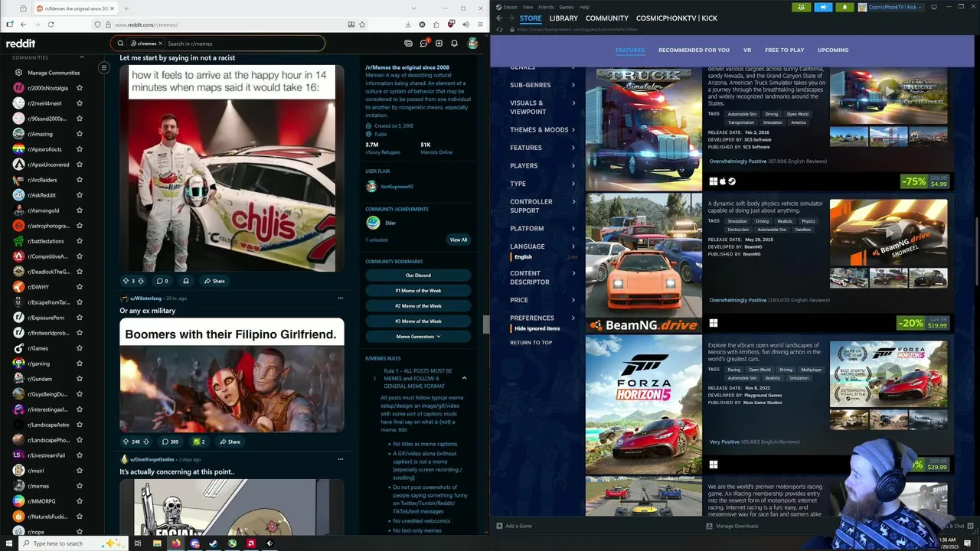Open File Explorer from taskbar

[x=157, y=543]
